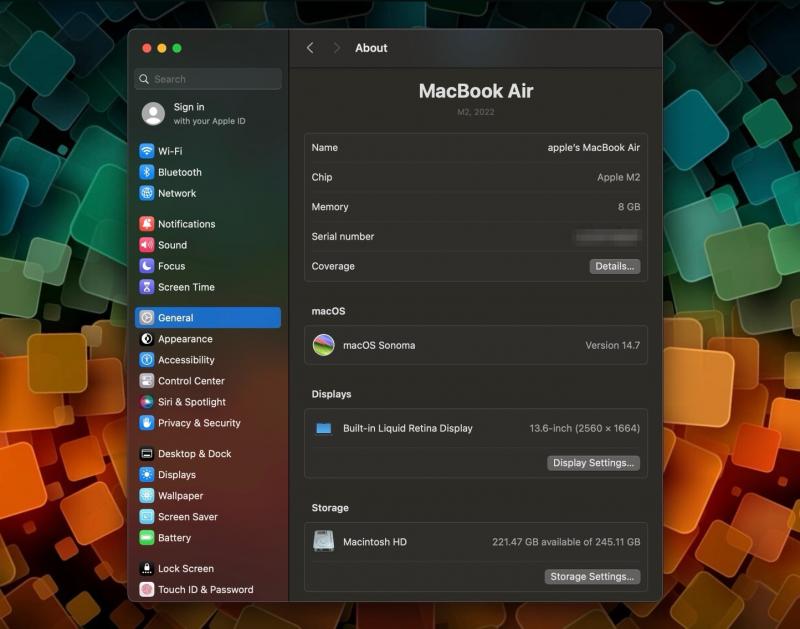
Task: Click the Notifications bell icon
Action: click(x=147, y=223)
